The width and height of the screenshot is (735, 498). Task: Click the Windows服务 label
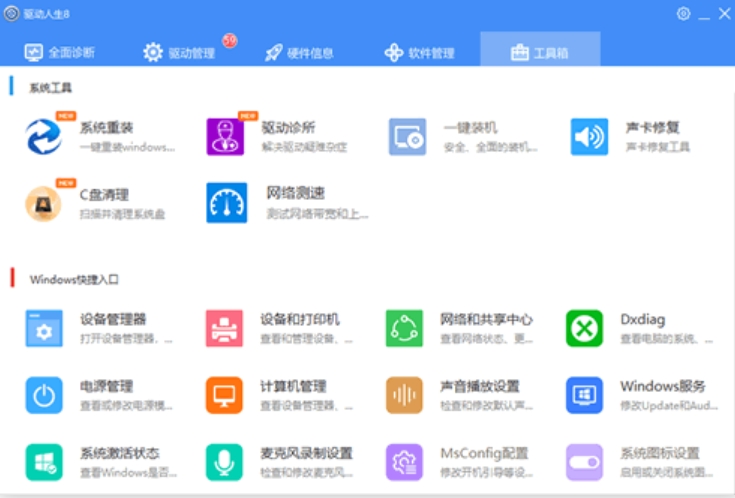(663, 386)
